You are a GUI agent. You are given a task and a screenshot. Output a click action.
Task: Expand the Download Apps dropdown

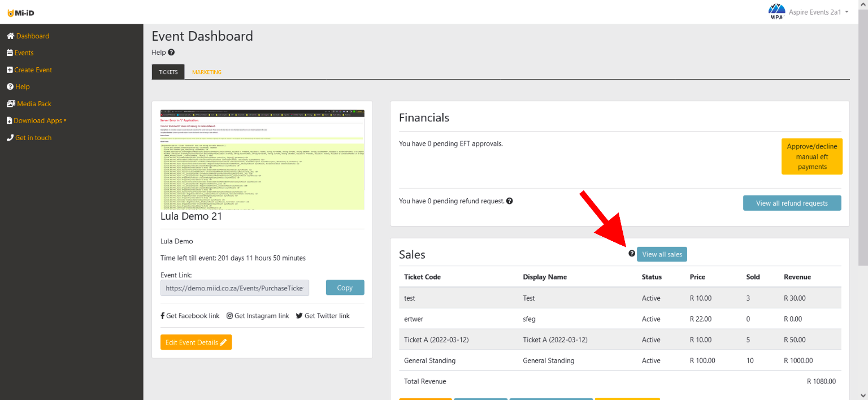pyautogui.click(x=40, y=121)
